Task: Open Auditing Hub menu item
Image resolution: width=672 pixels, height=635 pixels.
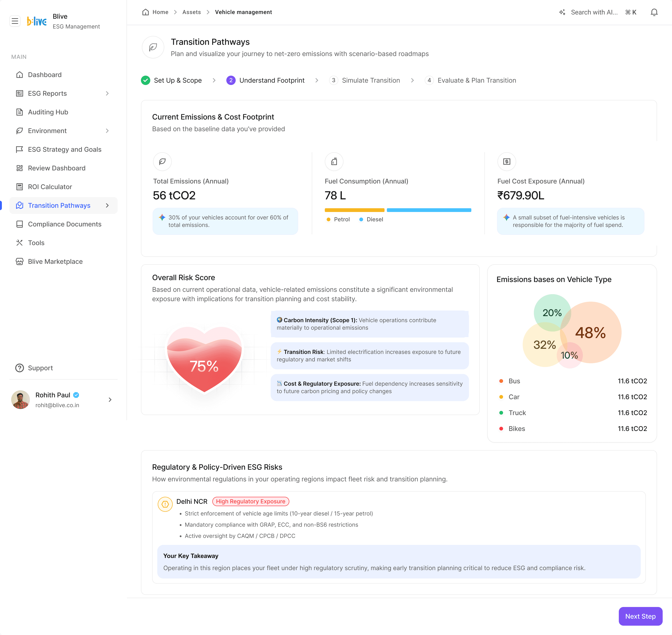Action: (48, 112)
